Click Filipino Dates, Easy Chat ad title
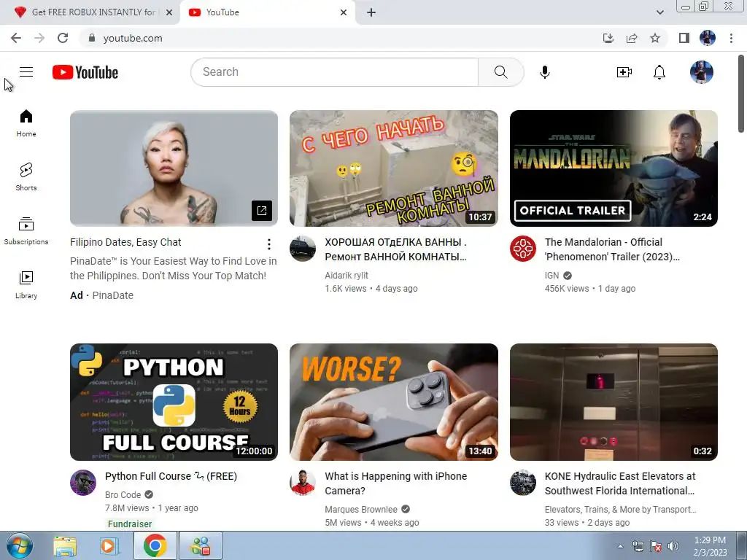747x560 pixels. point(125,242)
